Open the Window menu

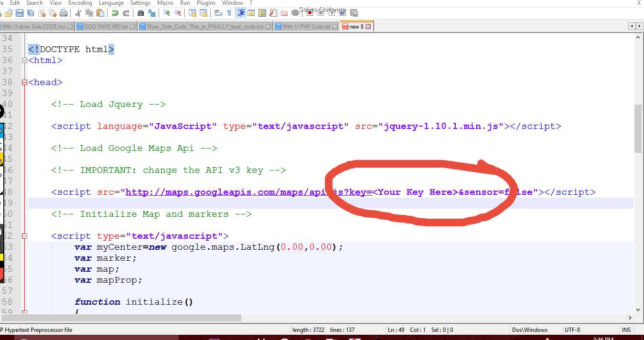pos(233,3)
